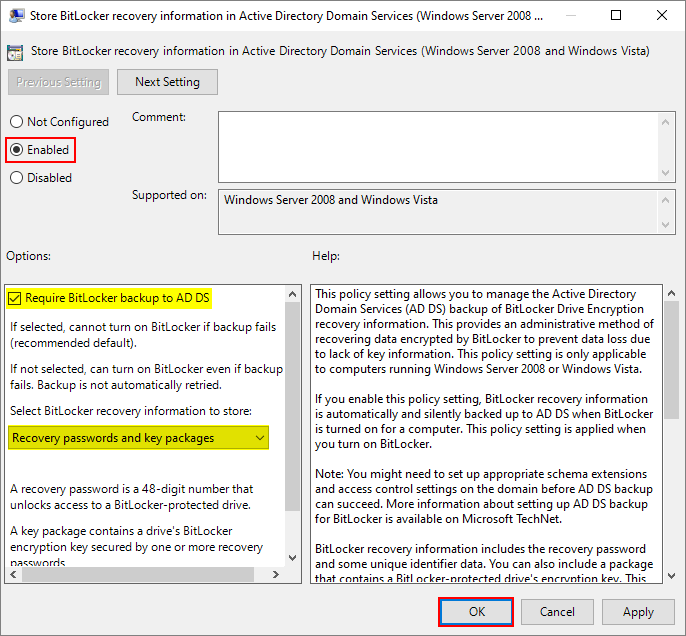Click the title bar window icon
This screenshot has height=636, width=686.
pos(16,16)
